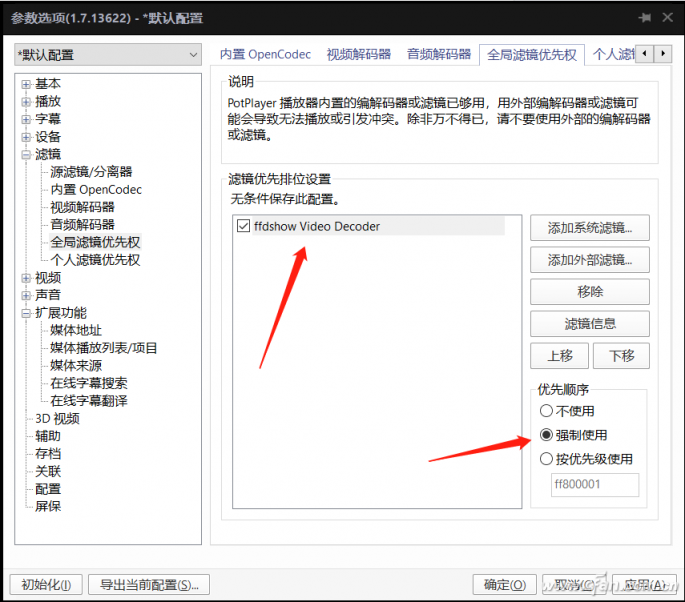Open 媒体播放列表/项目 in the tree

(x=104, y=348)
